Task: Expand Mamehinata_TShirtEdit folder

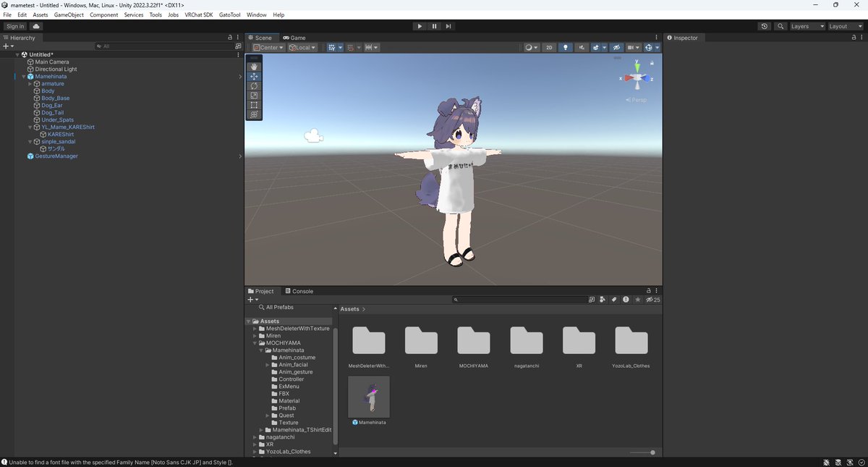Action: pos(261,429)
